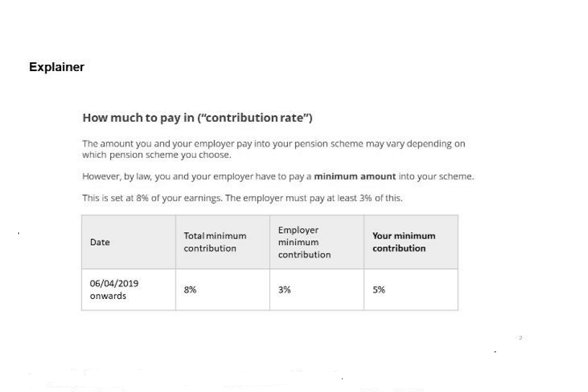Click "into your scheme" at the sentence end
This screenshot has width=588, height=392.
436,176
